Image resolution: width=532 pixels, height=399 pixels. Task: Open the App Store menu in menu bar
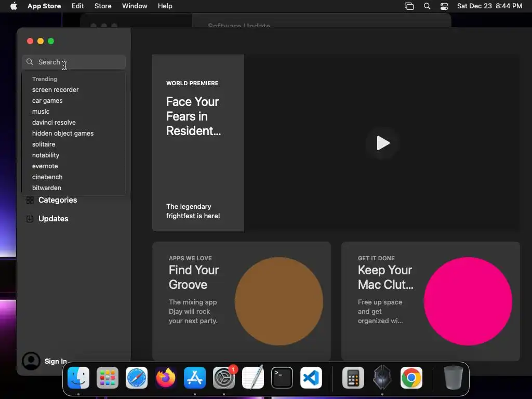pyautogui.click(x=44, y=6)
